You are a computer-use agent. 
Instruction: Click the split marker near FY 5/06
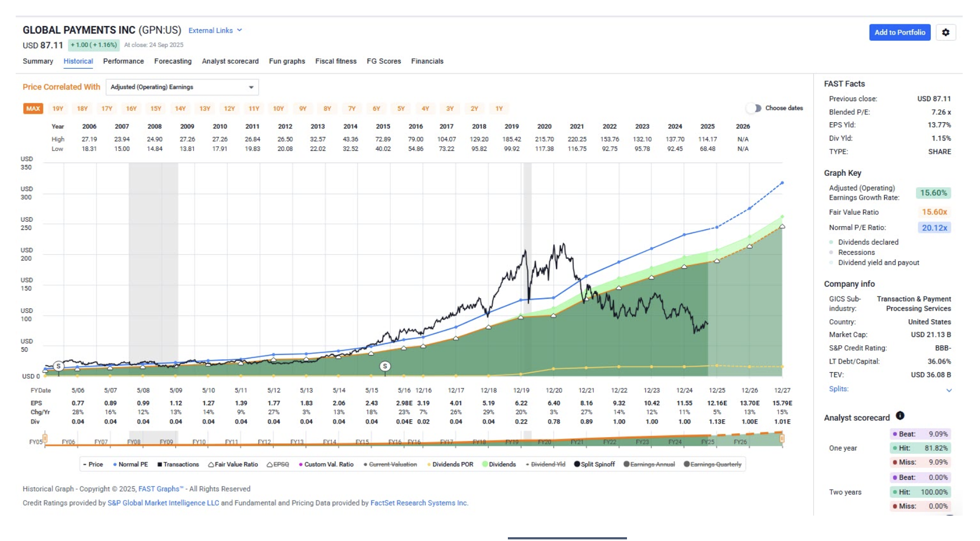[x=58, y=366]
